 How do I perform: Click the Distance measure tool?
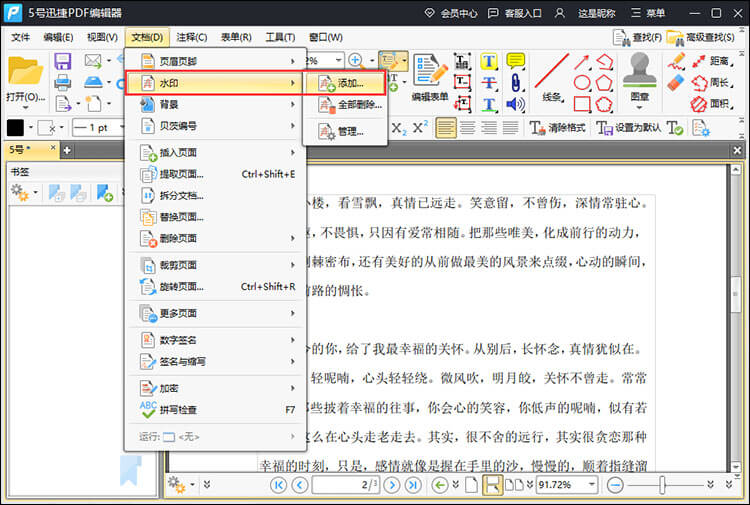tap(713, 61)
